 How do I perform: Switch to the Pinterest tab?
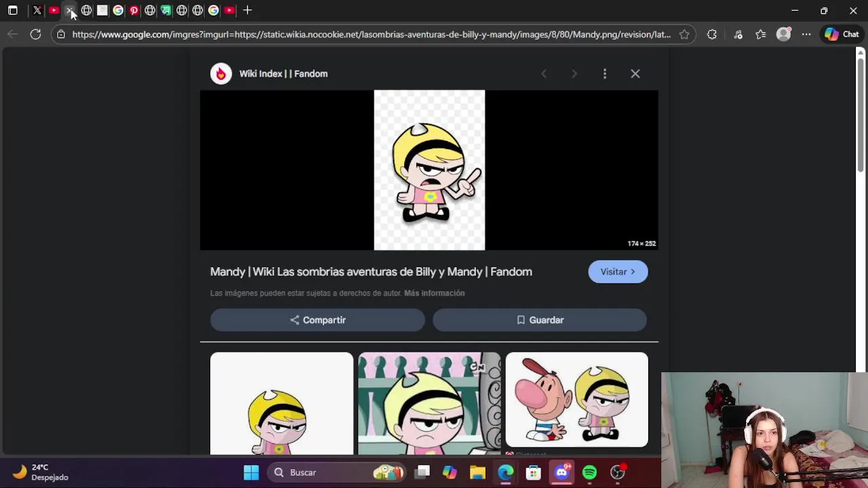tap(134, 10)
